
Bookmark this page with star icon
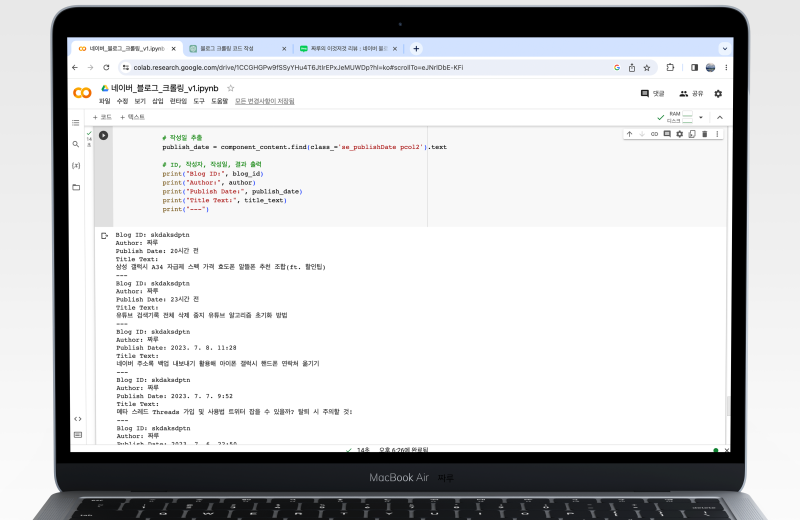(x=647, y=67)
